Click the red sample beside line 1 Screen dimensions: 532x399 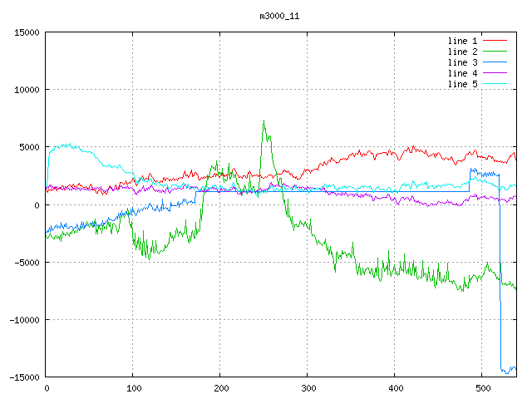(x=495, y=41)
